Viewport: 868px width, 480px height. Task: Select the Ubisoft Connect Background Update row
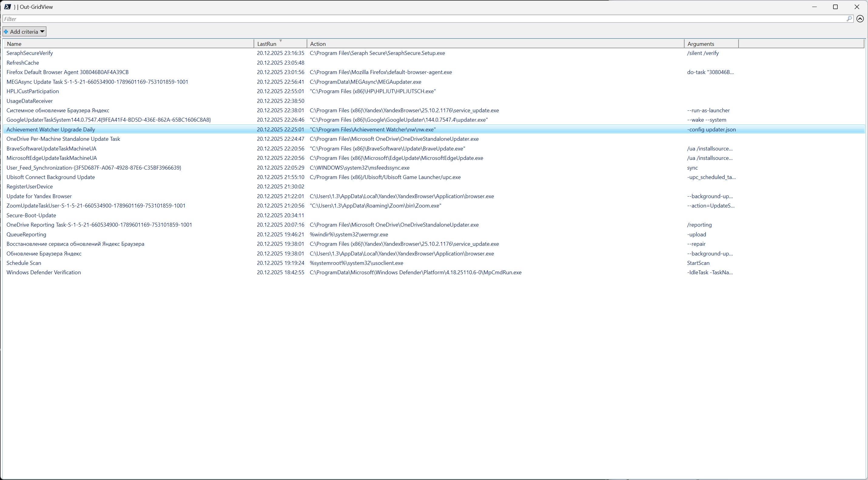pyautogui.click(x=51, y=177)
